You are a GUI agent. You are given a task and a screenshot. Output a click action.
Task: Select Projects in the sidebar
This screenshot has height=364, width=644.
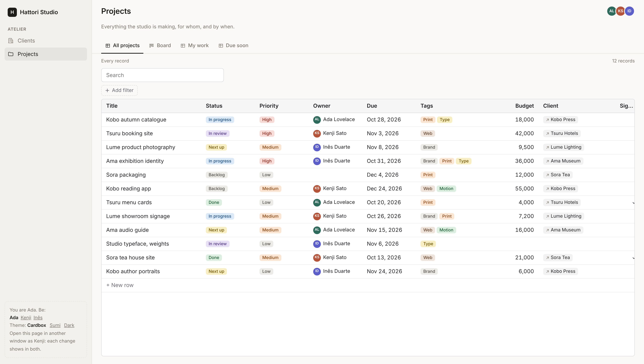coord(46,54)
